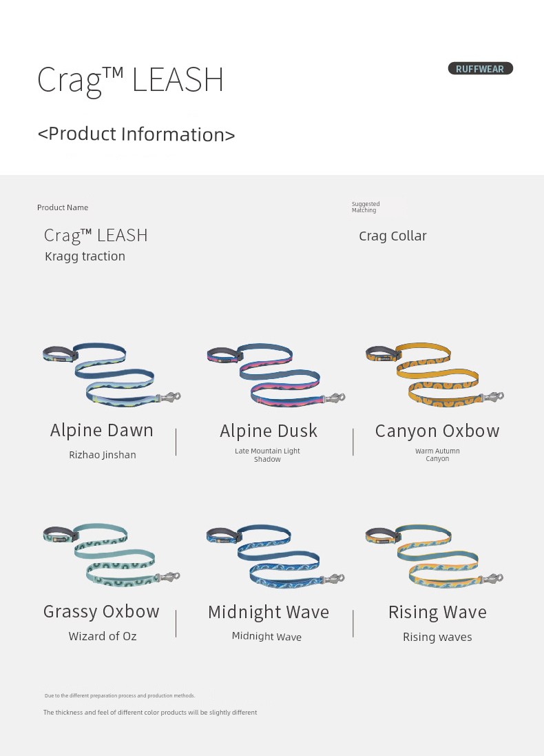
Task: Click the Product Information heading
Action: click(x=136, y=134)
